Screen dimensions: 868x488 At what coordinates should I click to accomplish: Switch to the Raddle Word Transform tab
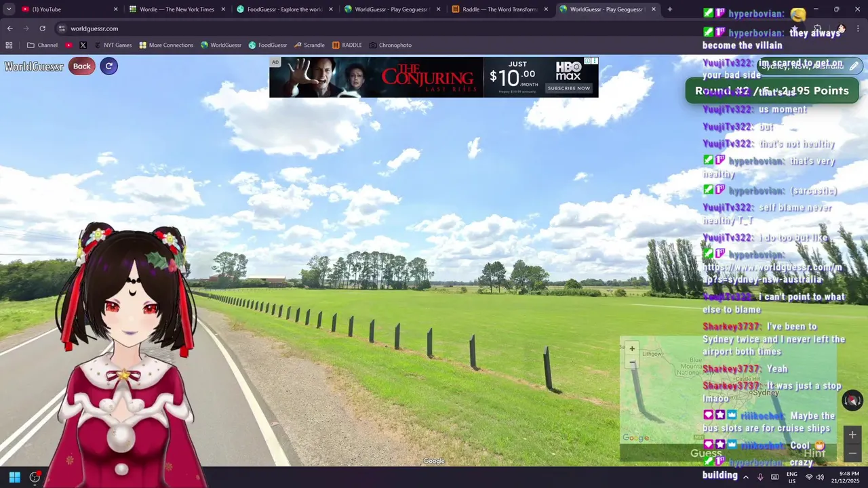pyautogui.click(x=499, y=9)
